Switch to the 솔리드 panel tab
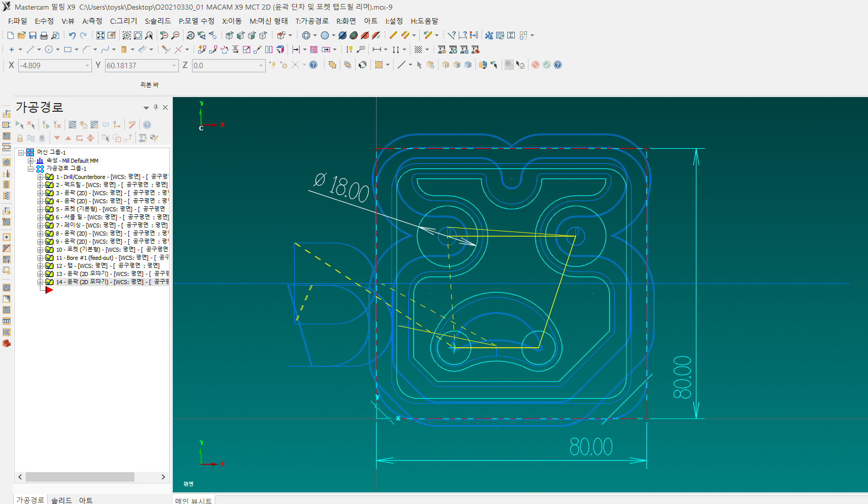 61,500
